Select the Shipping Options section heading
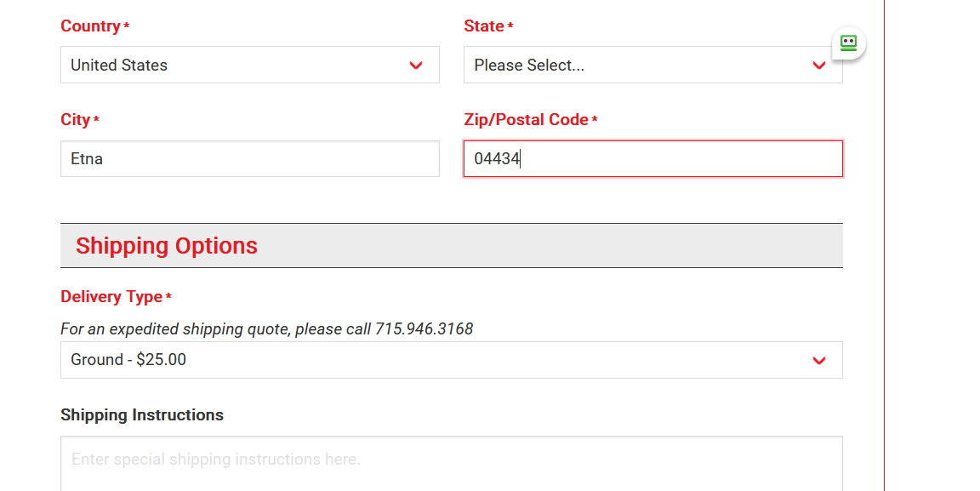This screenshot has width=980, height=491. click(166, 246)
